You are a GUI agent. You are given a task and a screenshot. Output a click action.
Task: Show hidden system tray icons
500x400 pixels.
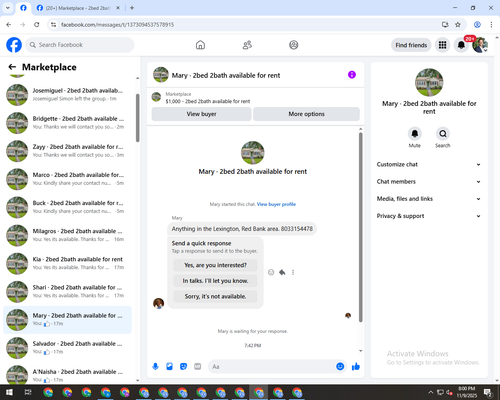point(430,392)
